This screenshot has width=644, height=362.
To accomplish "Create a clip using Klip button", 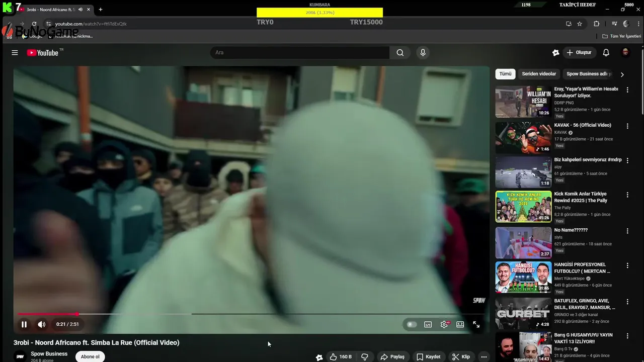I will (461, 356).
